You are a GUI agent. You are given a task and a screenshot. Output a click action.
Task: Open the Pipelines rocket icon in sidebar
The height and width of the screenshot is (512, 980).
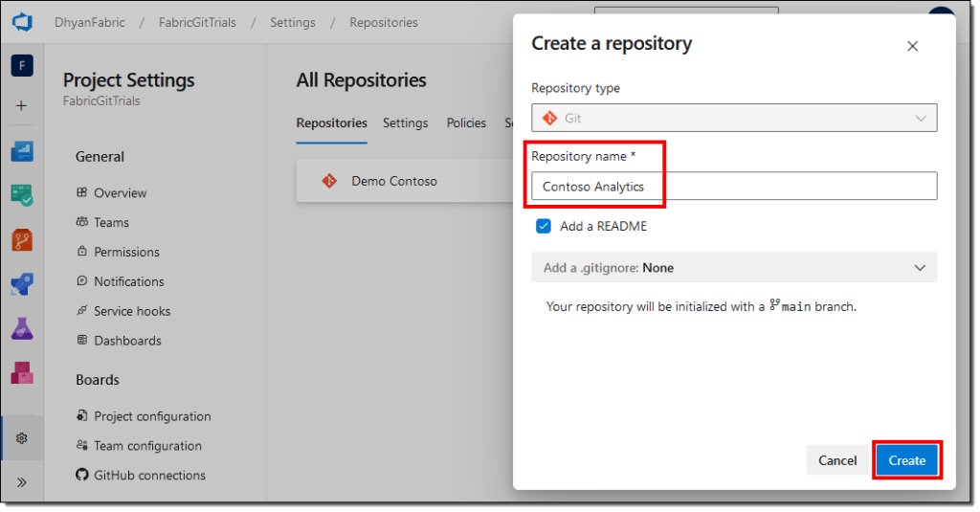[x=22, y=284]
